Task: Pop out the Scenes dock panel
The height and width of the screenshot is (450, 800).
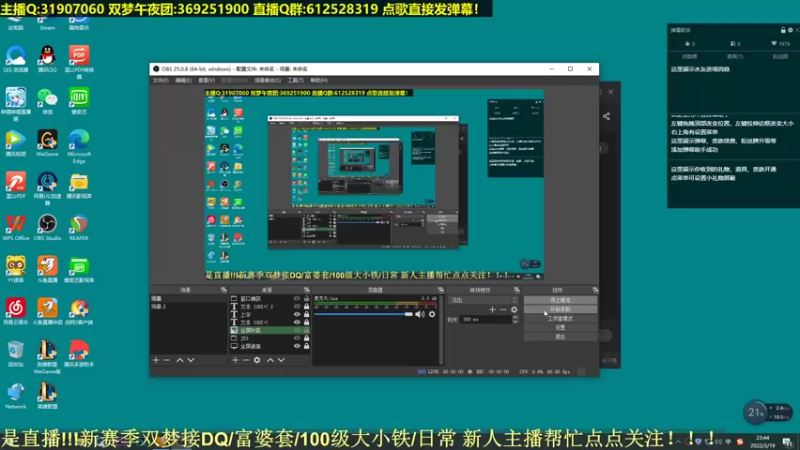Action: click(x=223, y=290)
